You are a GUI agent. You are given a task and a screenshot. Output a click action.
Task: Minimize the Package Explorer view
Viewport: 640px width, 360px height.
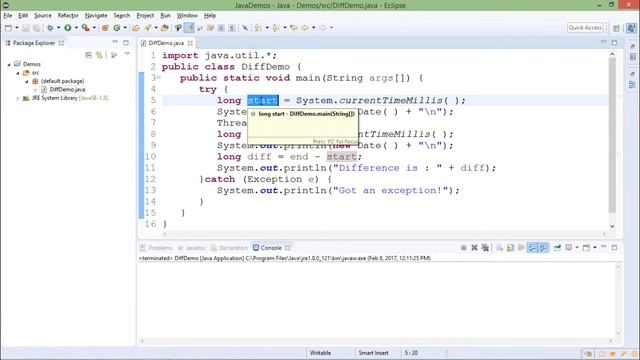[115, 42]
